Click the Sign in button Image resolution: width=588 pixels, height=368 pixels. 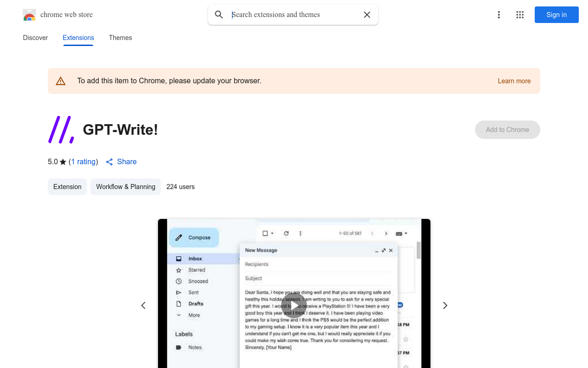[x=557, y=15]
